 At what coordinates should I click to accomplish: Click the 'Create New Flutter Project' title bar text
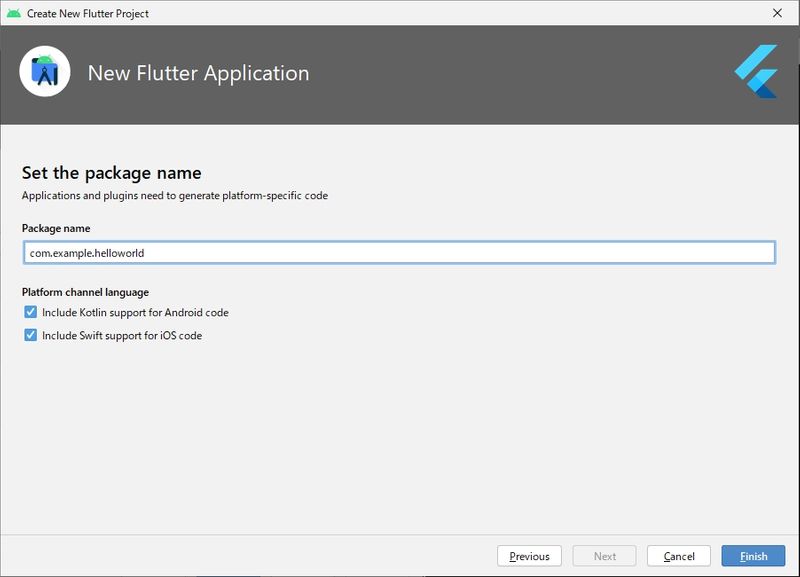click(x=88, y=13)
